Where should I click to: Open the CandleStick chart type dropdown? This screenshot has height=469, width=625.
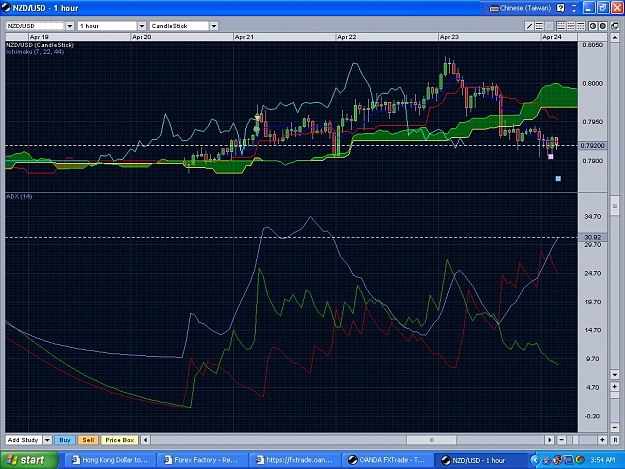[214, 26]
